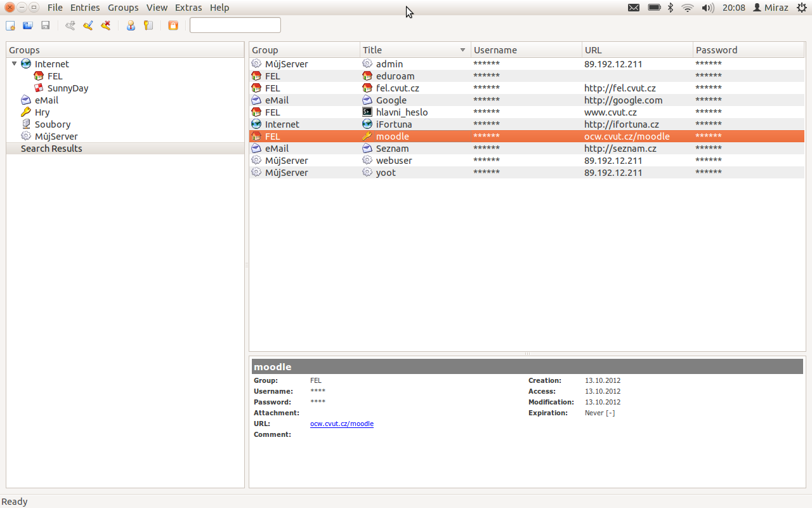The width and height of the screenshot is (812, 508).
Task: Click the key icon of the Hry group
Action: tap(26, 112)
